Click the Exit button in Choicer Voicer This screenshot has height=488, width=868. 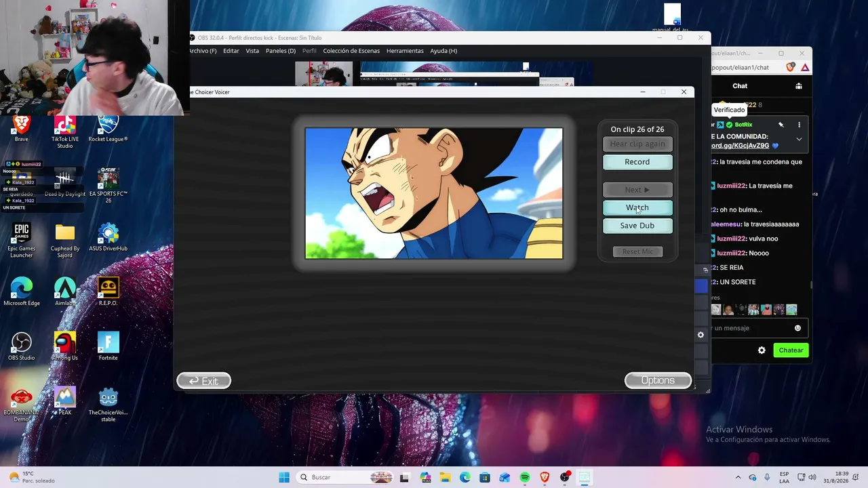(x=203, y=381)
